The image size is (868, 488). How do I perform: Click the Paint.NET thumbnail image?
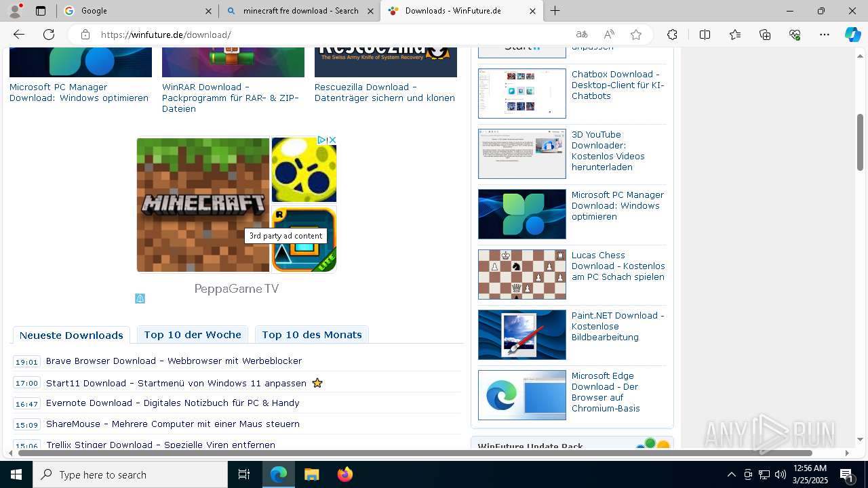tap(522, 335)
